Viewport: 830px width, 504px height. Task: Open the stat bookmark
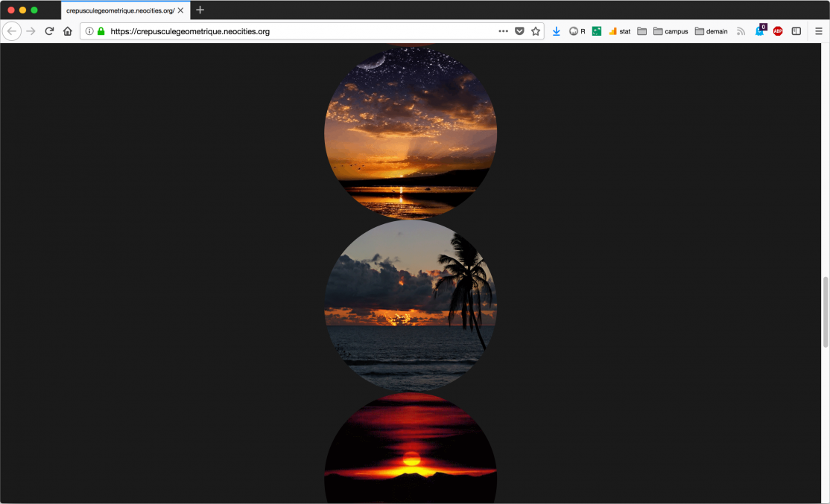pos(619,31)
